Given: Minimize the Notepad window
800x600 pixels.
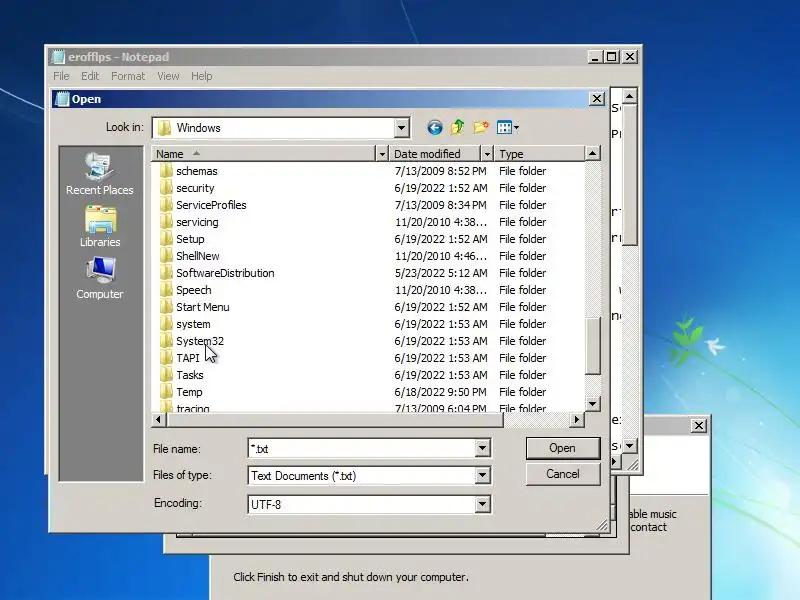Looking at the screenshot, I should pos(595,57).
